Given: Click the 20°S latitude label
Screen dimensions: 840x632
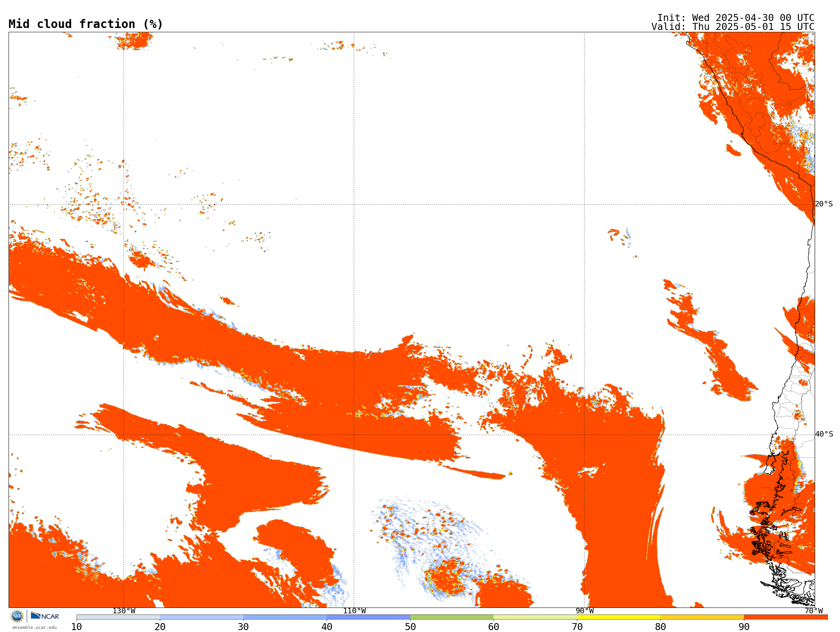Looking at the screenshot, I should (824, 204).
